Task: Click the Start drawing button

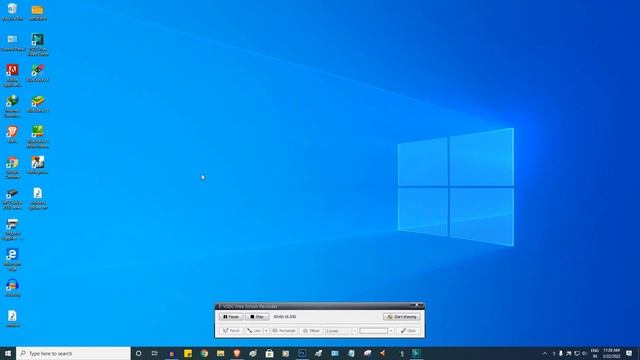Action: [402, 317]
